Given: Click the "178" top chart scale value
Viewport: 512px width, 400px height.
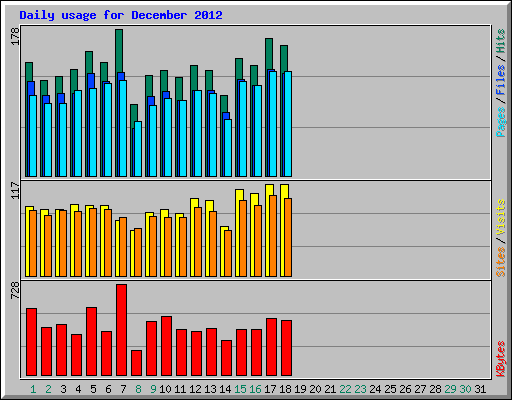Looking at the screenshot, I should tap(15, 37).
